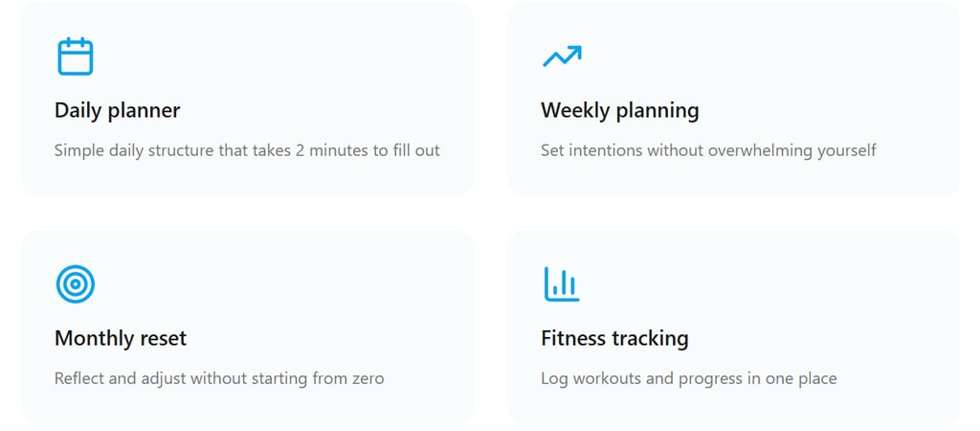Click the target icon for Monthly reset
980x431 pixels.
(75, 284)
